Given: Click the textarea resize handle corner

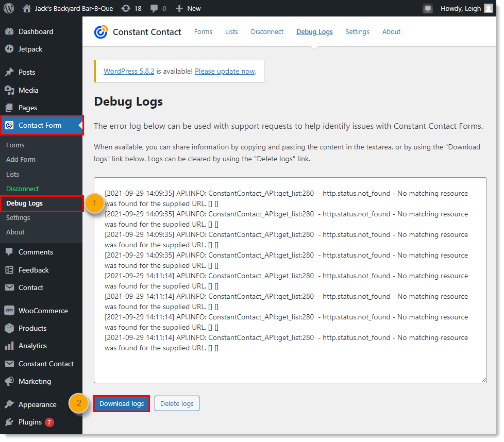Looking at the screenshot, I should point(484,380).
